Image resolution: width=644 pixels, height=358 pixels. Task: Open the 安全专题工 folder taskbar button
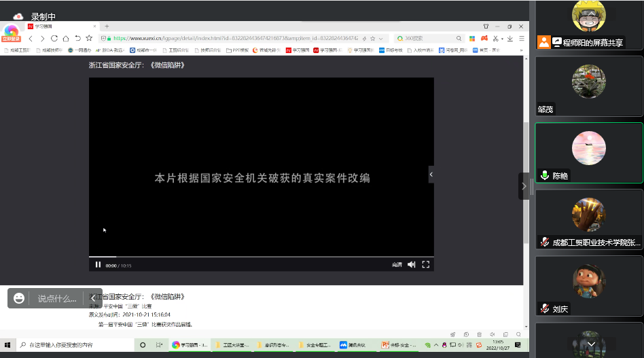pos(315,345)
